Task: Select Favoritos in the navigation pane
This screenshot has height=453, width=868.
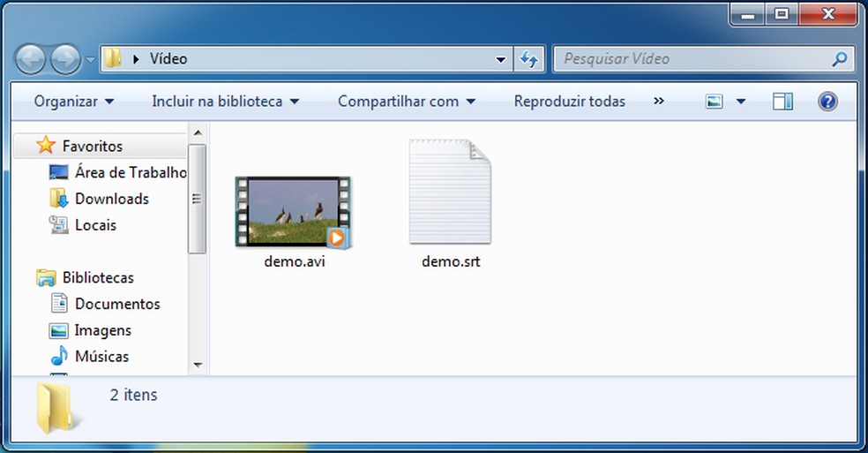Action: 93,146
